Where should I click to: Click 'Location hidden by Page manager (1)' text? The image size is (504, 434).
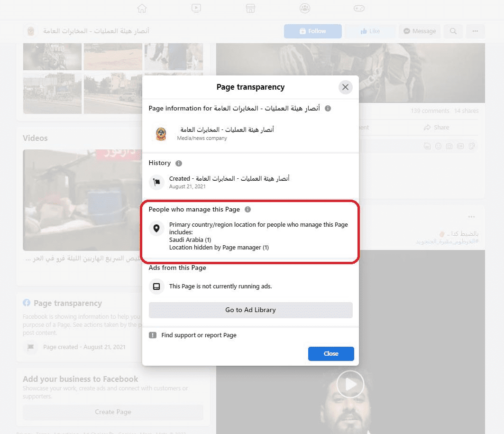click(219, 248)
